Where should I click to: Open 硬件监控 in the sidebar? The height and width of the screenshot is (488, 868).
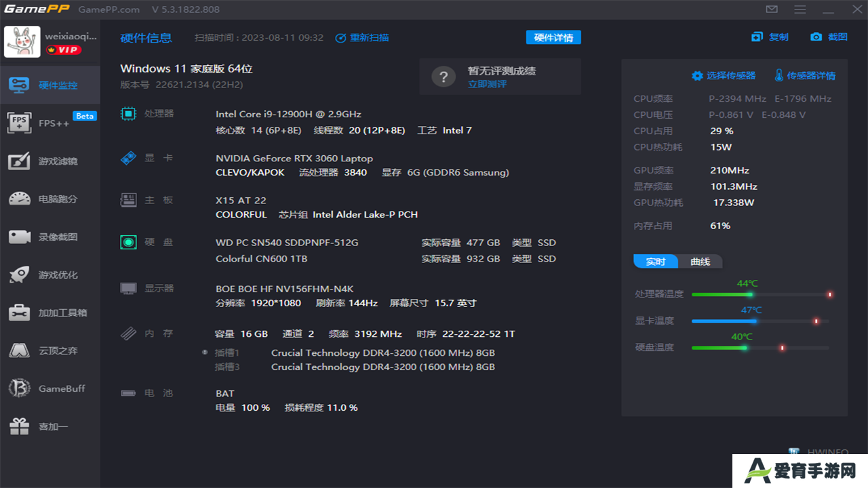pyautogui.click(x=50, y=85)
